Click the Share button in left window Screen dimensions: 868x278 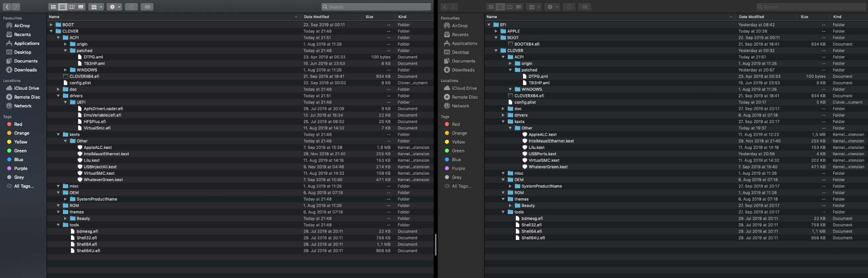click(x=131, y=7)
